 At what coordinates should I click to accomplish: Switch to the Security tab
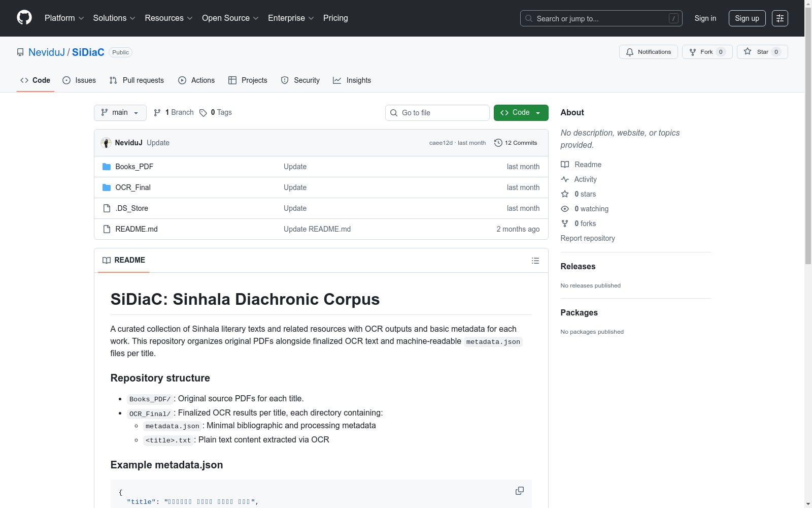pyautogui.click(x=300, y=80)
